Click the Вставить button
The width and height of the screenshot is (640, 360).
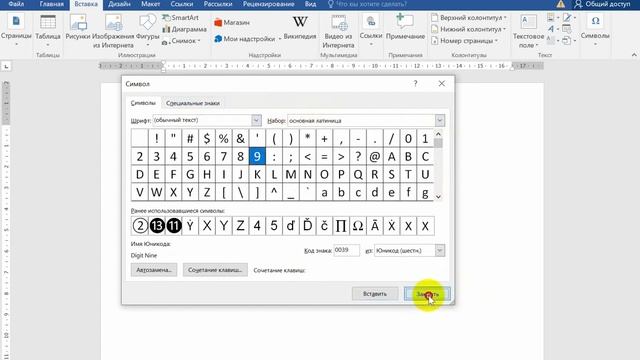click(x=375, y=294)
